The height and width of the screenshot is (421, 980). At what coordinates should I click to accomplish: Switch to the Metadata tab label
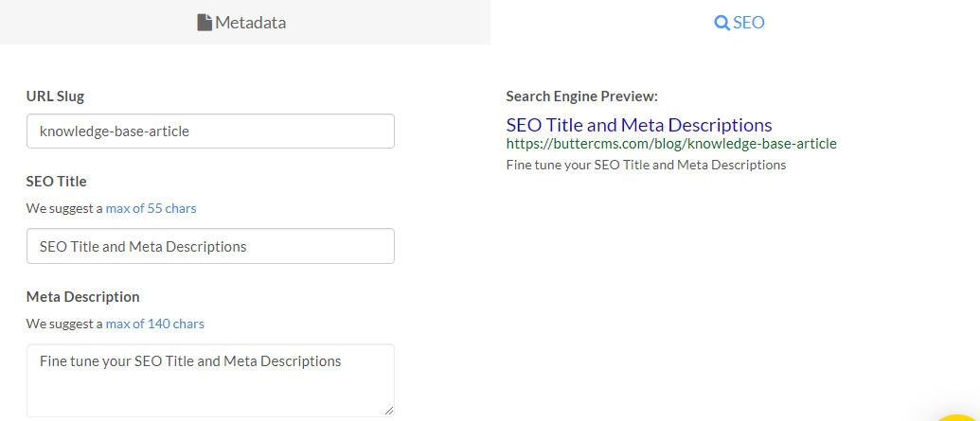pos(250,23)
